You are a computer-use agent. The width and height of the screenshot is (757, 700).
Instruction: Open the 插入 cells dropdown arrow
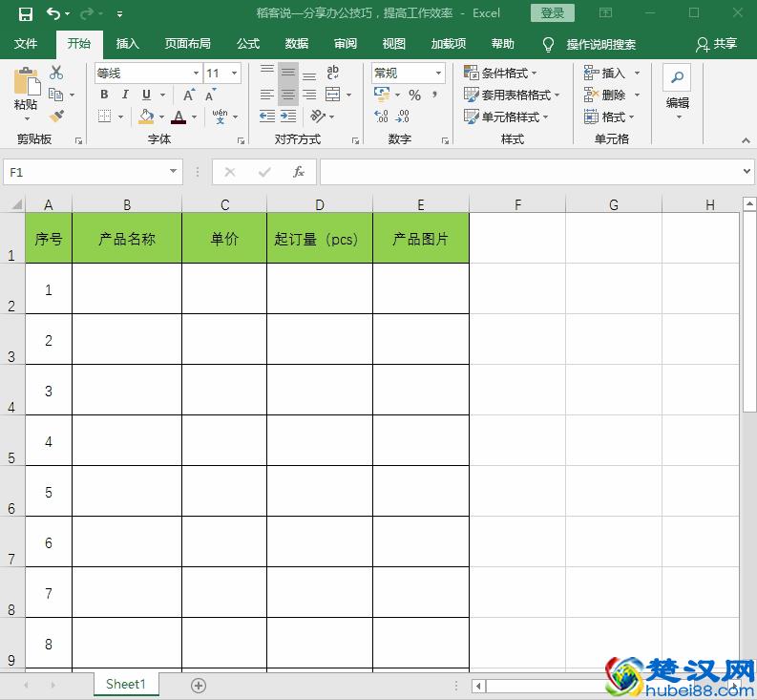(x=638, y=74)
